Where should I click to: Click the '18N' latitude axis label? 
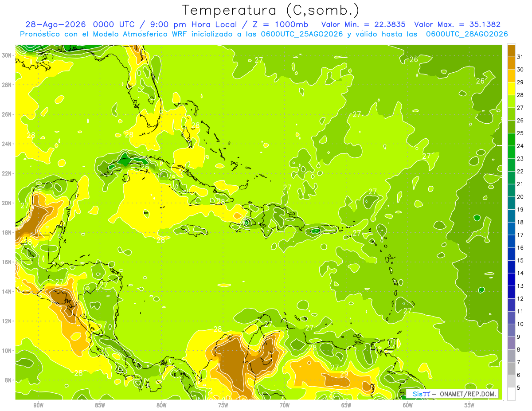8,232
